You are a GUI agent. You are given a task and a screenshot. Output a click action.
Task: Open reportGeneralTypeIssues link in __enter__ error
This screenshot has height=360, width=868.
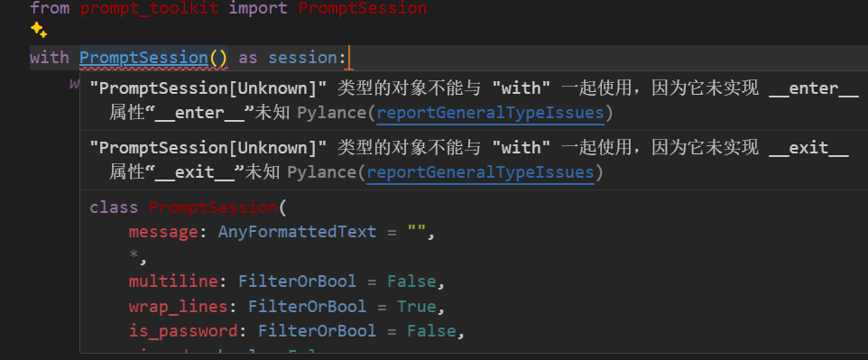490,113
